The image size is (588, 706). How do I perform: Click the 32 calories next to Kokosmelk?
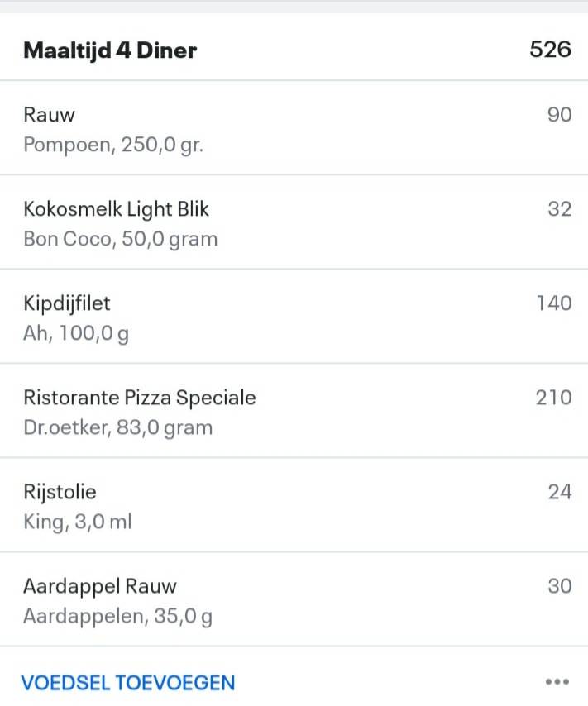[x=559, y=208]
